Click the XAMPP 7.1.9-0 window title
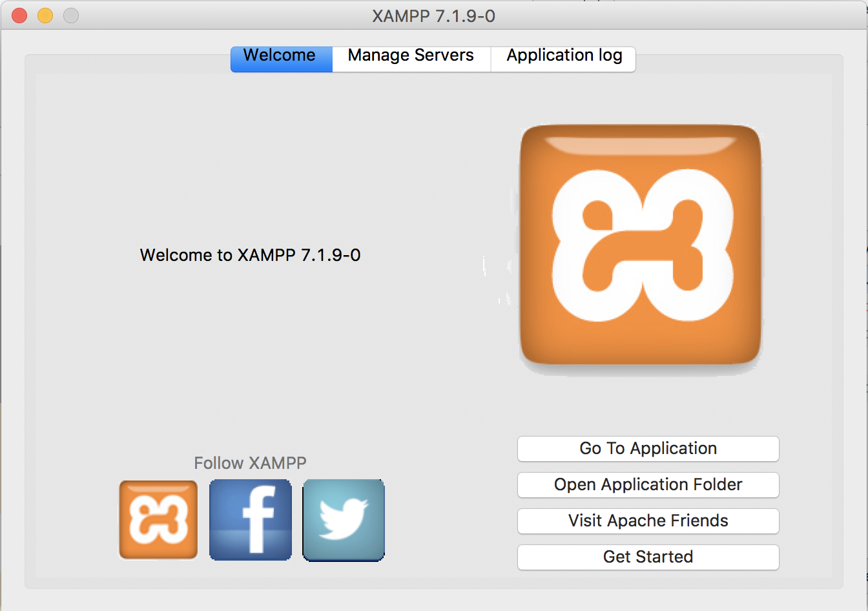 (434, 16)
